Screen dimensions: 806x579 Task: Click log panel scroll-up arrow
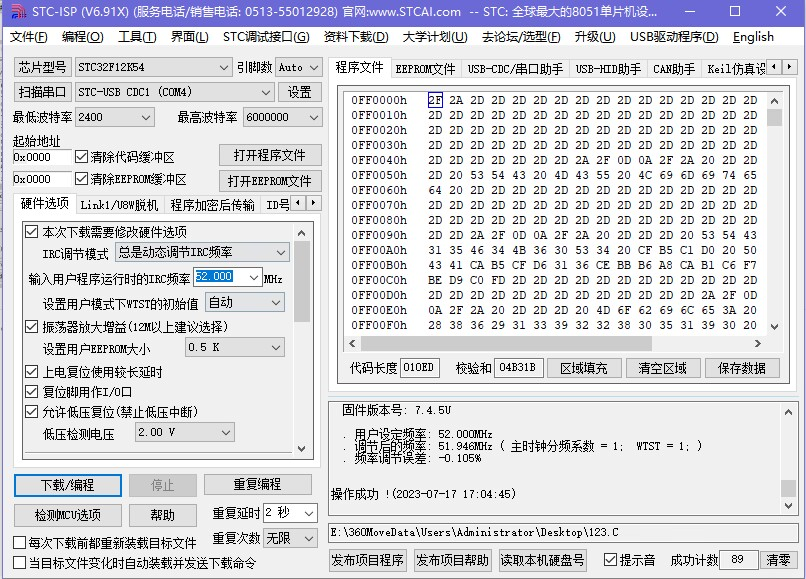coord(789,412)
